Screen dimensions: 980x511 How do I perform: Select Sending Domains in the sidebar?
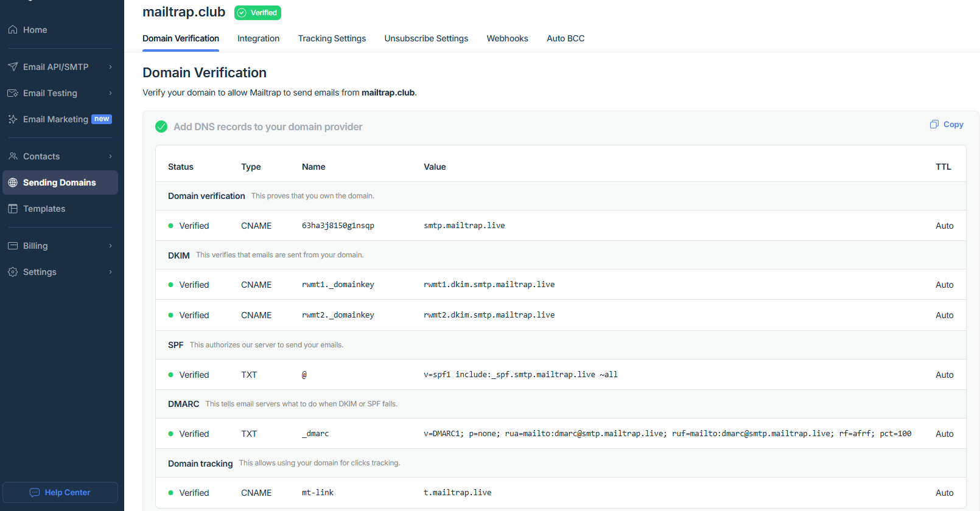click(60, 182)
